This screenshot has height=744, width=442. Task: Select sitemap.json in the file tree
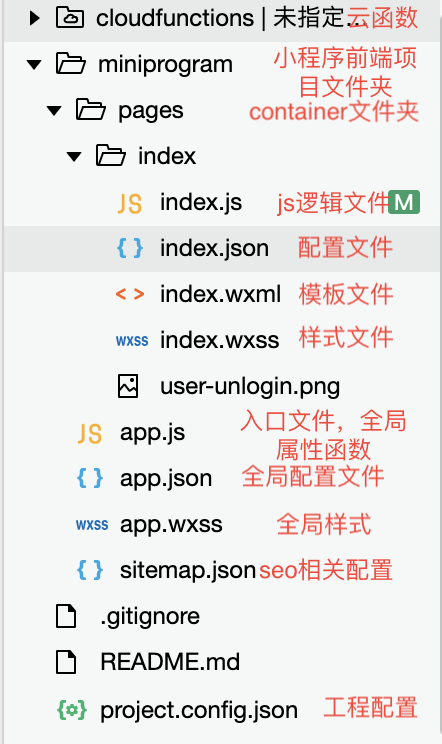pos(188,570)
